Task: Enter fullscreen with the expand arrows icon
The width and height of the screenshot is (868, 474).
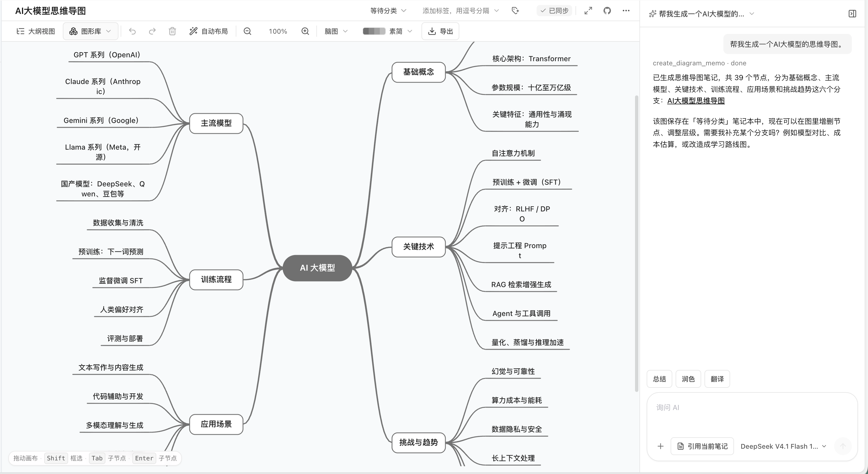Action: pyautogui.click(x=588, y=11)
